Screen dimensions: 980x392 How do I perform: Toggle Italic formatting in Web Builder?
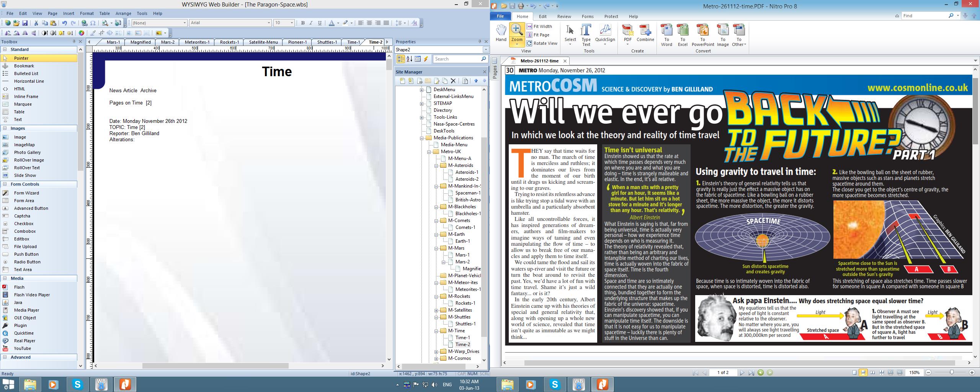pos(311,23)
